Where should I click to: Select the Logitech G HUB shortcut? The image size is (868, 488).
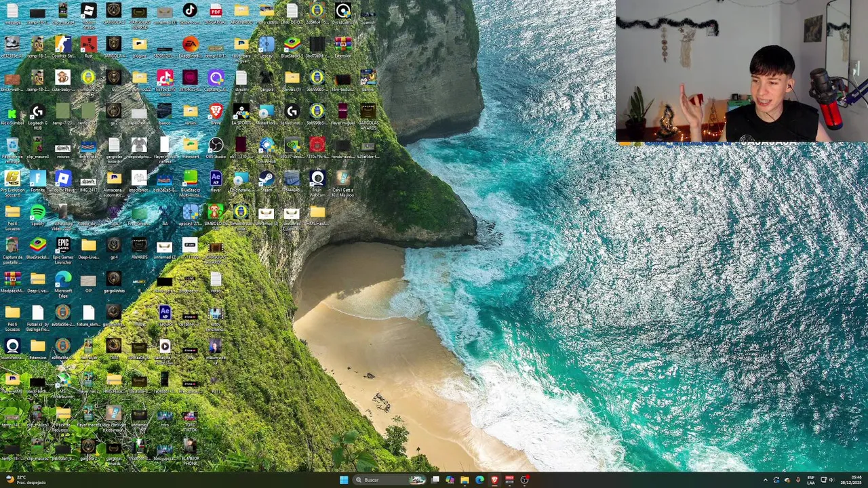click(x=37, y=116)
